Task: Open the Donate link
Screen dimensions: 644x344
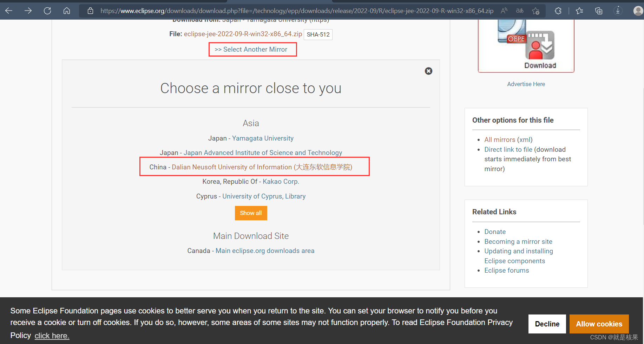Action: 495,232
